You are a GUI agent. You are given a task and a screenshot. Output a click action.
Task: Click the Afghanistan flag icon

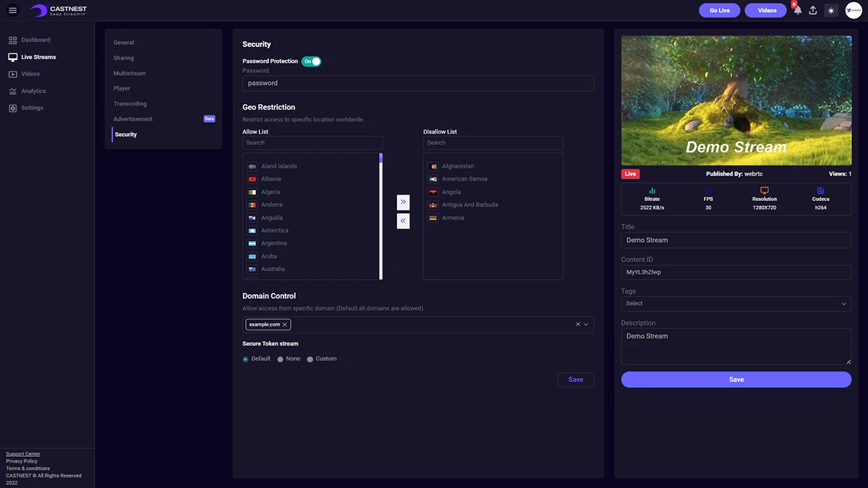click(x=433, y=166)
